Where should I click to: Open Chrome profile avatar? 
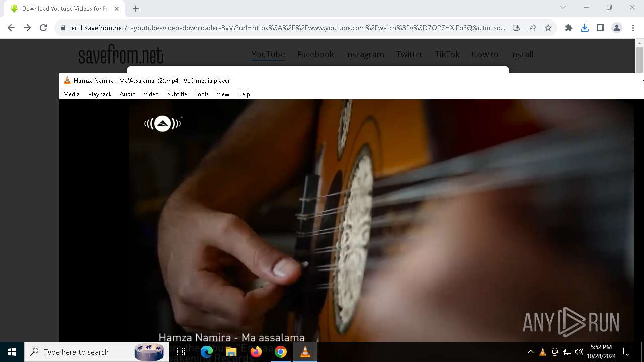pyautogui.click(x=617, y=28)
